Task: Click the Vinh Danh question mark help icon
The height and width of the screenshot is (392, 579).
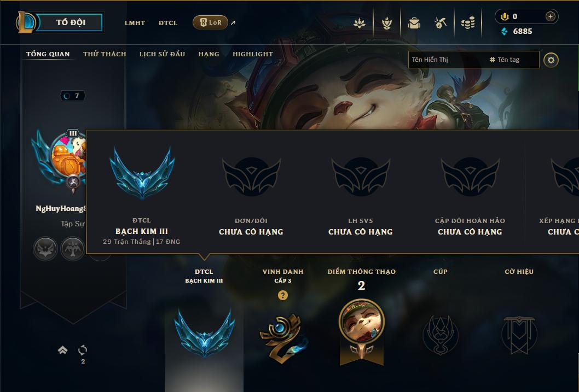Action: 283,295
